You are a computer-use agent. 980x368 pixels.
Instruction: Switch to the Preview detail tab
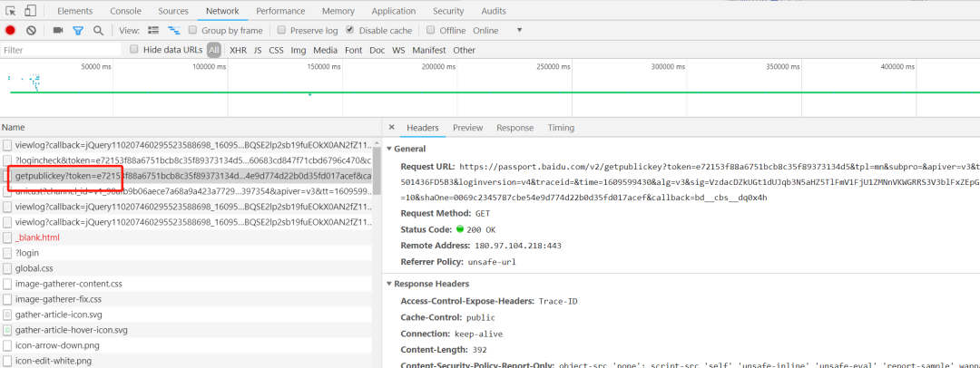click(x=468, y=128)
